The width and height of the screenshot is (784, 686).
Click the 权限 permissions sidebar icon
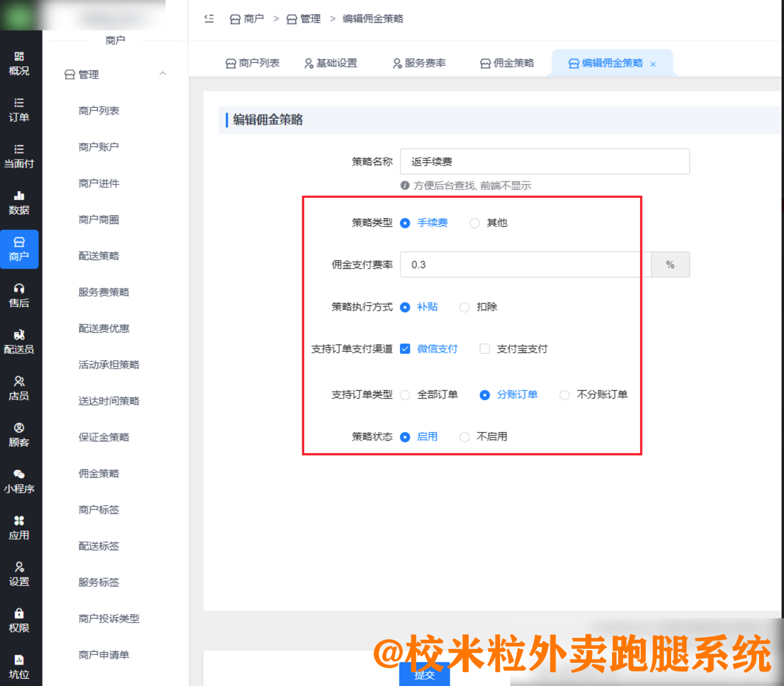tap(20, 620)
